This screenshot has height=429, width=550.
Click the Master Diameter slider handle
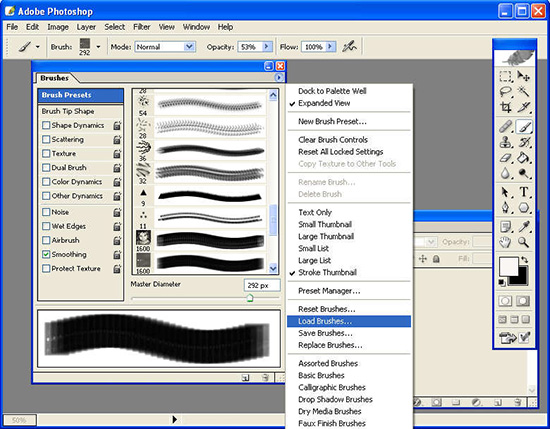(x=250, y=298)
